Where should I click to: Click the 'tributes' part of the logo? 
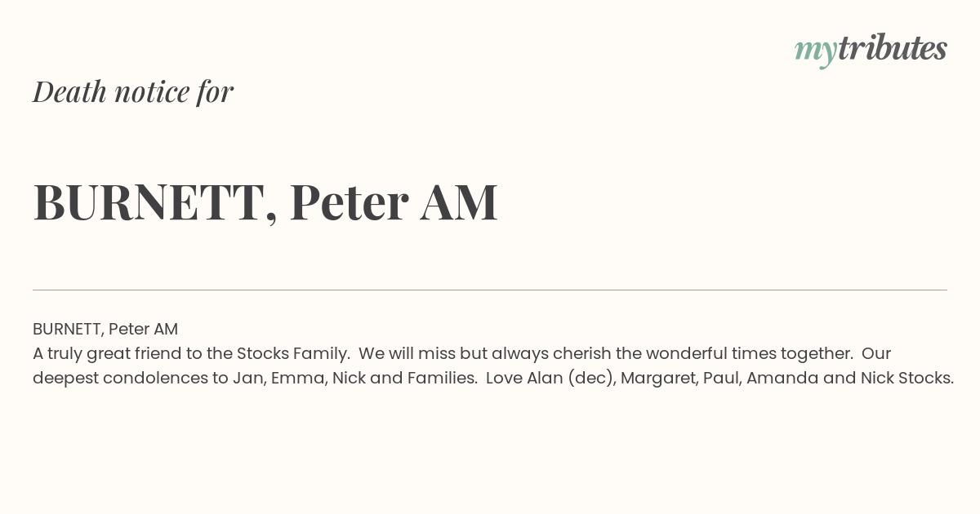(892, 48)
